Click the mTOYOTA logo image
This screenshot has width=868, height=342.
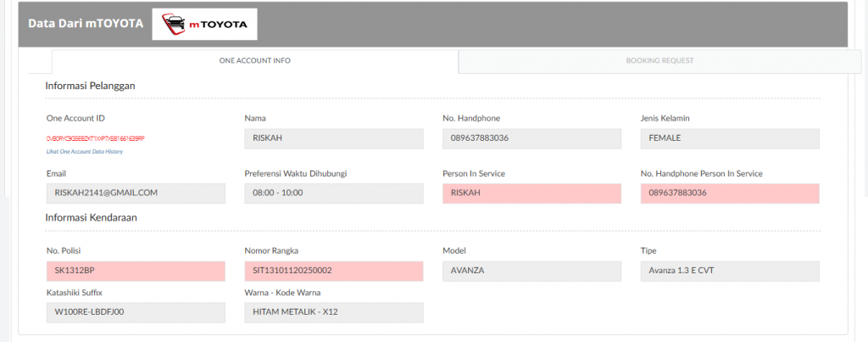coord(204,25)
